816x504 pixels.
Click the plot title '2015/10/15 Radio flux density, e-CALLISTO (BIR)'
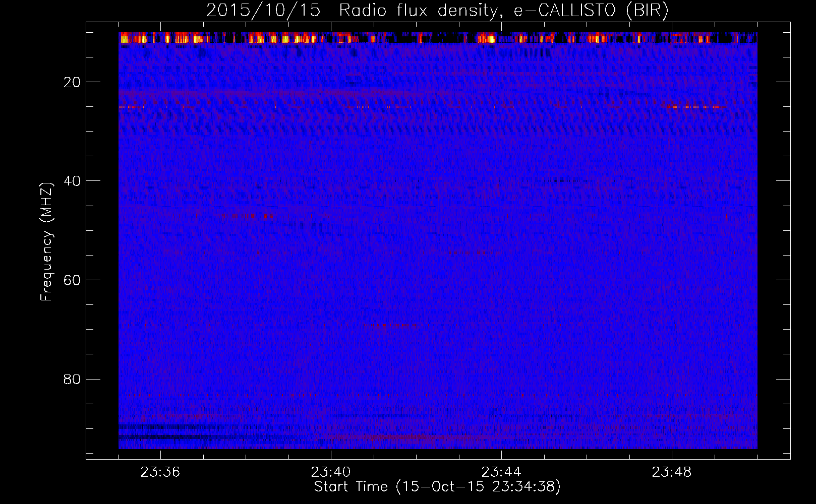coord(437,10)
